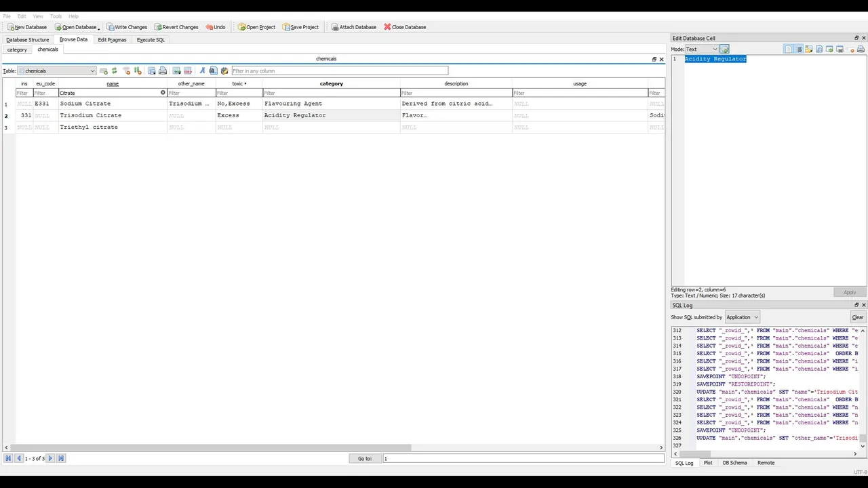Clear the 'Citrate' name filter
This screenshot has width=868, height=488.
(x=163, y=93)
